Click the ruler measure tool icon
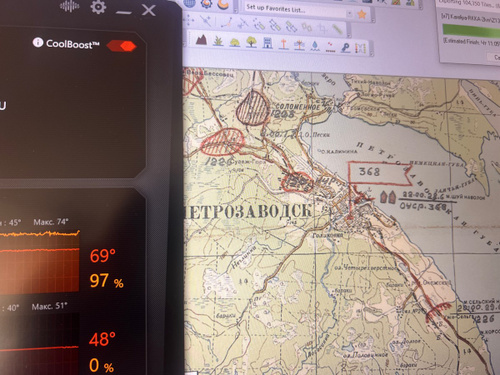The image size is (500, 375). pos(337,30)
